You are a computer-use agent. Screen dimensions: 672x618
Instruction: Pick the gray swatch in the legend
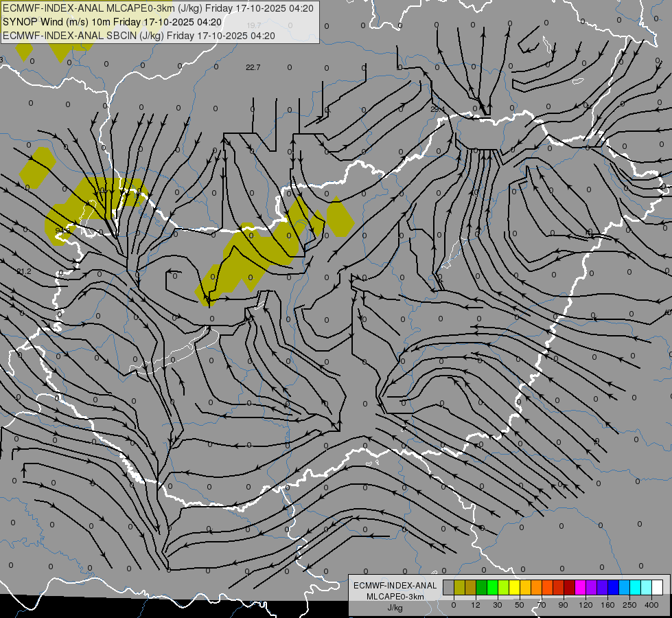(449, 588)
